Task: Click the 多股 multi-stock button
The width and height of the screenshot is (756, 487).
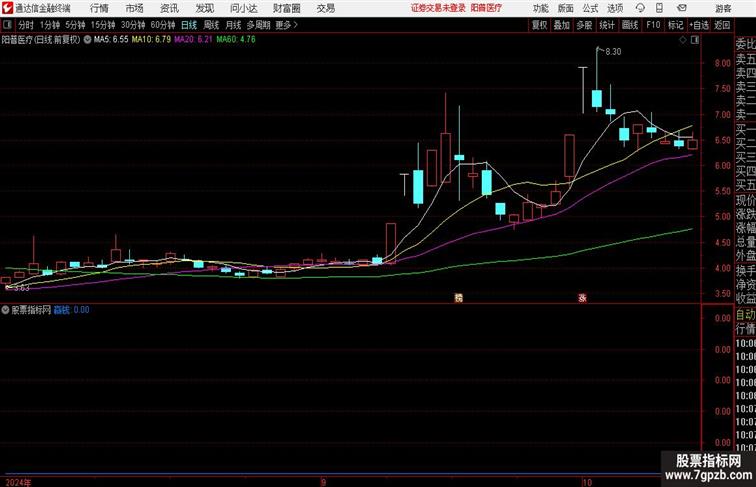Action: [584, 25]
